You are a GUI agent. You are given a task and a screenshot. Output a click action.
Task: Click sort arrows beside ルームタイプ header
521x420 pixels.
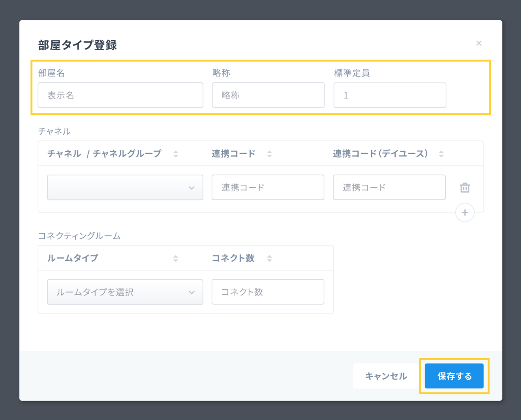(175, 258)
